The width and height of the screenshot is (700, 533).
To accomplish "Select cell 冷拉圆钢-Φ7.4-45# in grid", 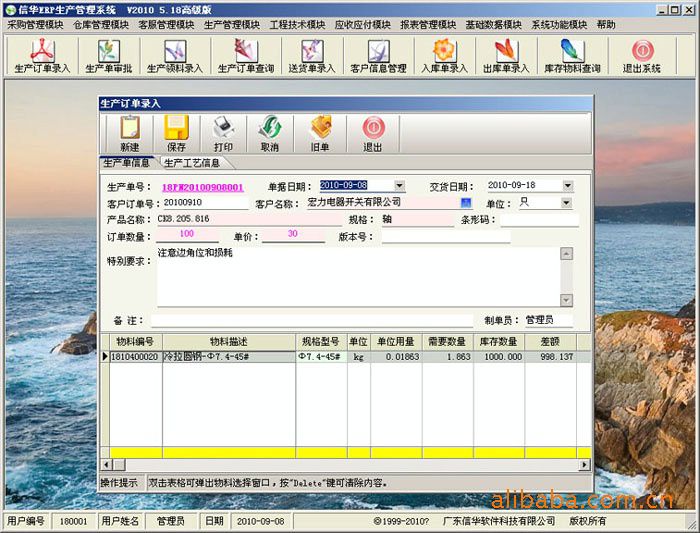I will [x=229, y=357].
